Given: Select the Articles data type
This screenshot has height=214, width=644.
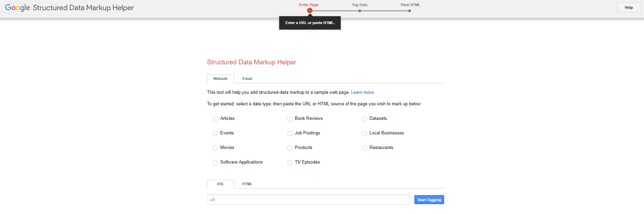Looking at the screenshot, I should point(215,119).
